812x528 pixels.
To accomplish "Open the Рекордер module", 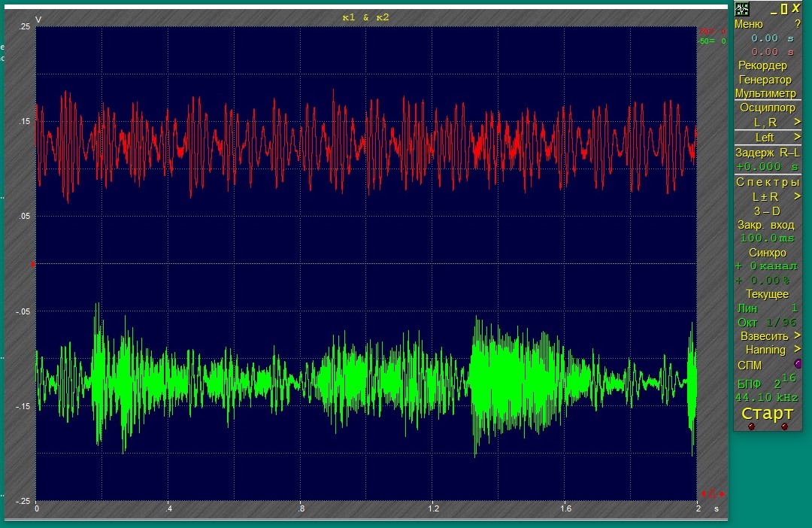I will click(x=762, y=65).
